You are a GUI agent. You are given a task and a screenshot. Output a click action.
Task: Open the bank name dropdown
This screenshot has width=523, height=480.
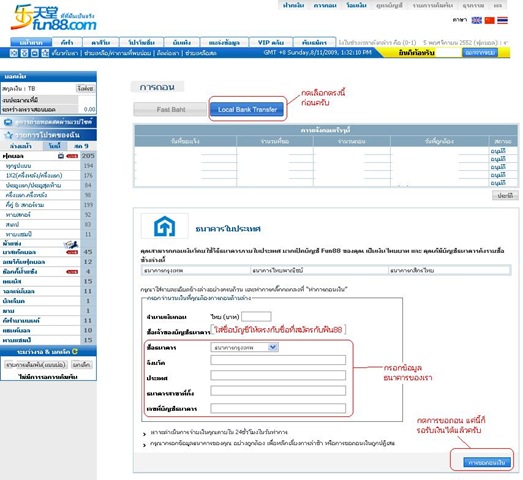point(244,347)
